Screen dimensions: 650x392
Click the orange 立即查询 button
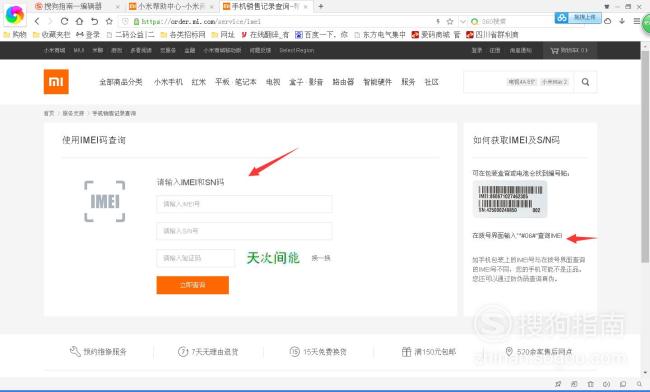pos(192,285)
